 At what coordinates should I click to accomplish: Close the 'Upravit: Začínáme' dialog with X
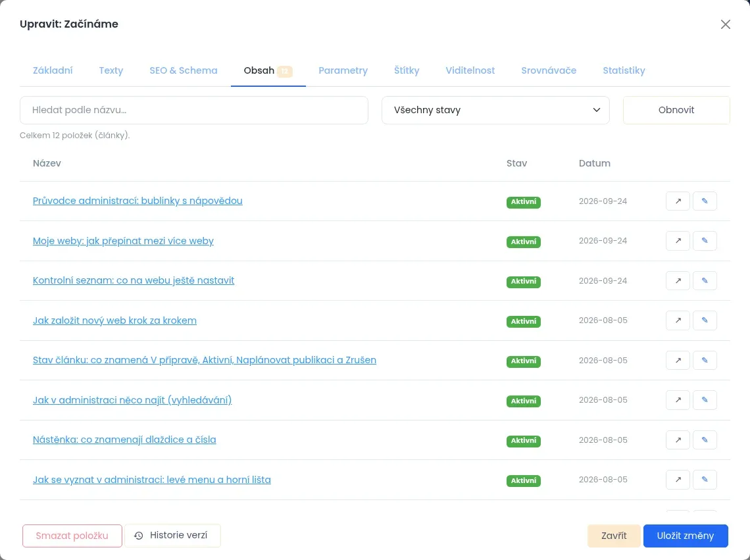coord(725,24)
